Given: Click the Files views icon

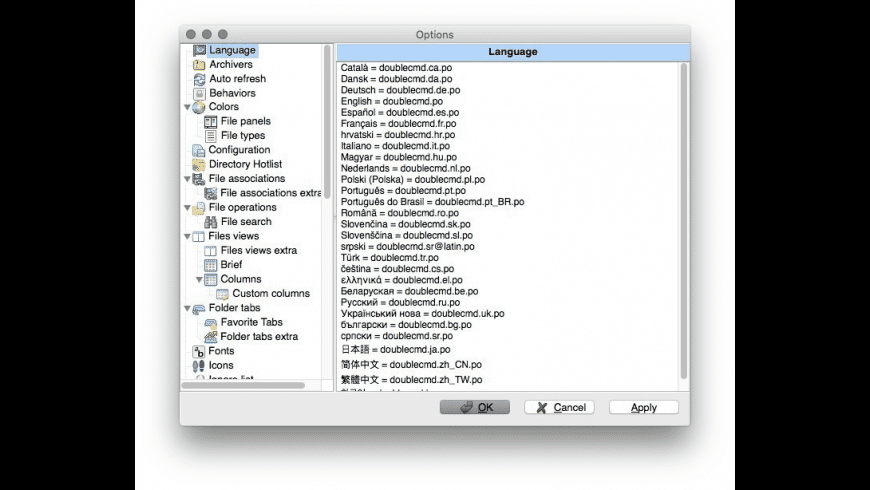Looking at the screenshot, I should [x=199, y=236].
